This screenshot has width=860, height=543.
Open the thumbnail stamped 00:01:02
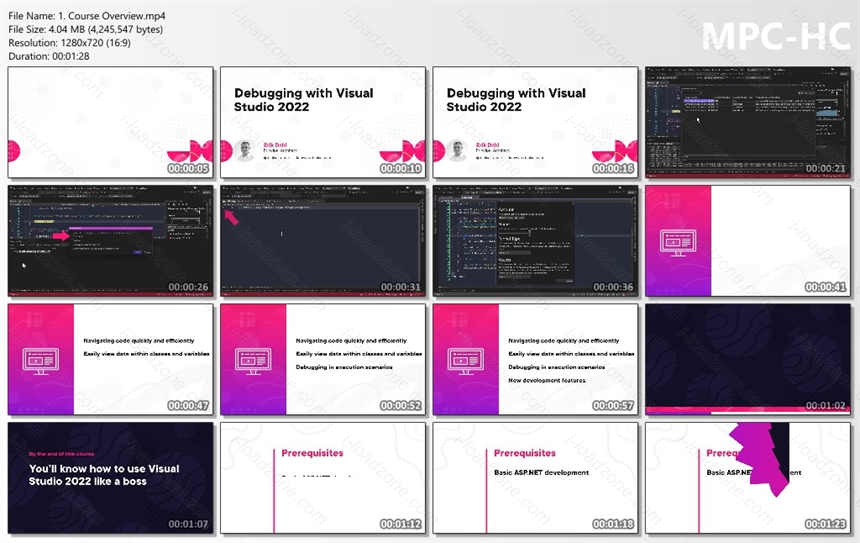[x=748, y=359]
